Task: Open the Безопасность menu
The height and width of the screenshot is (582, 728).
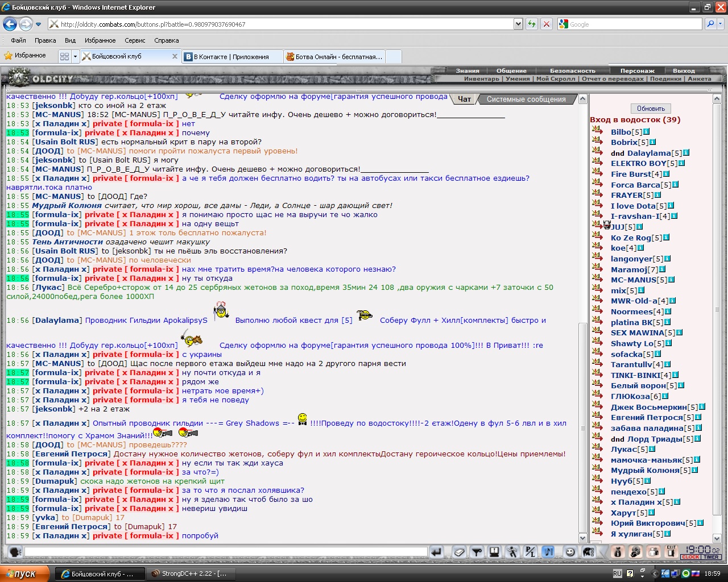Action: 573,71
